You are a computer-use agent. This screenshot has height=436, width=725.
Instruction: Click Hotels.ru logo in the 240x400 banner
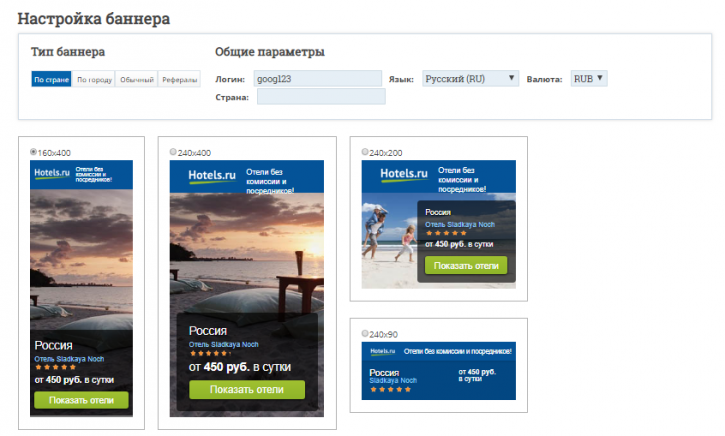tap(212, 176)
